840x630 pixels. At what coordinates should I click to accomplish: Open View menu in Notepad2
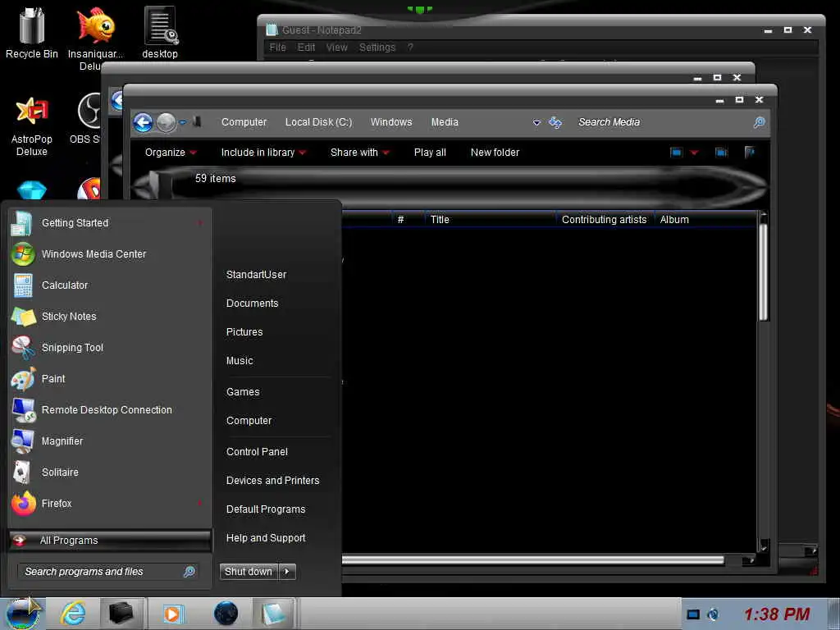[337, 47]
